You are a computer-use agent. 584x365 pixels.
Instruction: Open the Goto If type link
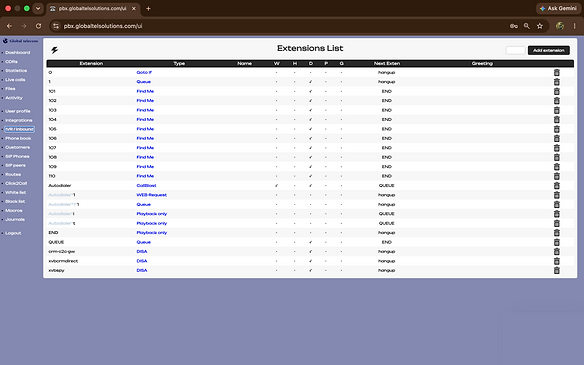point(144,73)
